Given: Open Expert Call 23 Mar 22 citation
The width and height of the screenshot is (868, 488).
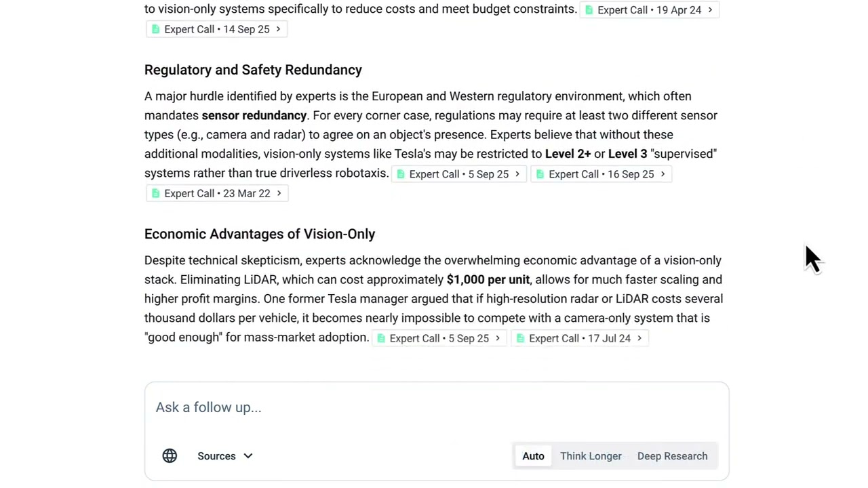Looking at the screenshot, I should 216,193.
